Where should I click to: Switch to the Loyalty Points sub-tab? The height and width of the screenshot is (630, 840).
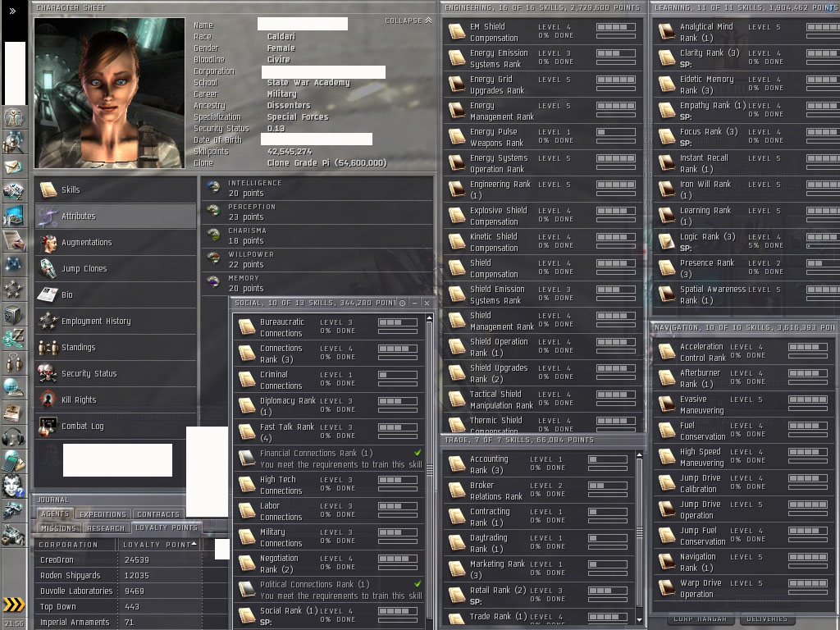click(166, 527)
